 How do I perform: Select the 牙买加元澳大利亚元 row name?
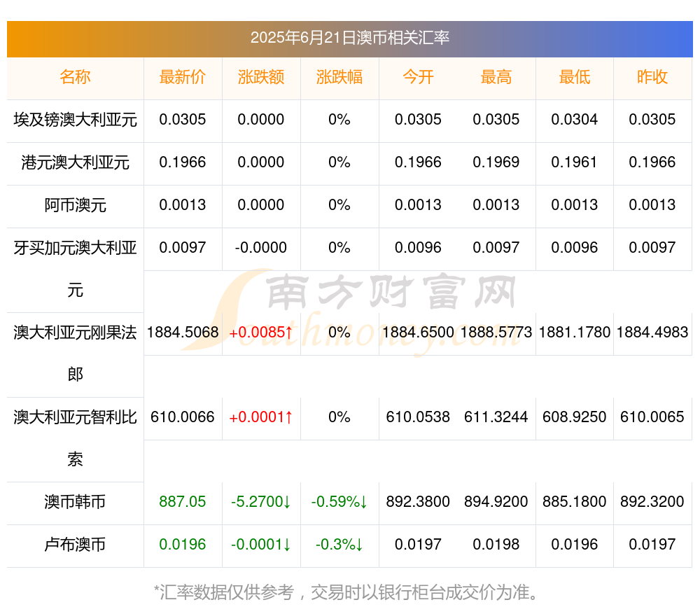(75, 269)
